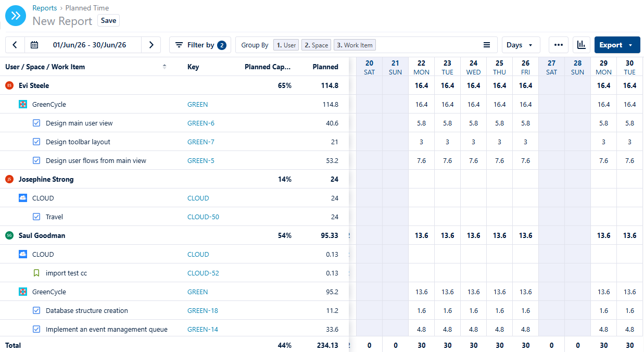This screenshot has height=352, width=644.
Task: Click Josephine Strong avatar icon
Action: click(x=9, y=179)
